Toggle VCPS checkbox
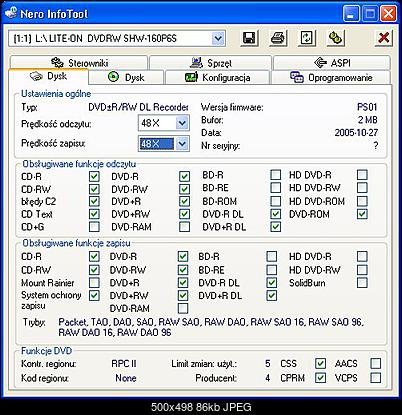This screenshot has width=402, height=415. pos(375,378)
